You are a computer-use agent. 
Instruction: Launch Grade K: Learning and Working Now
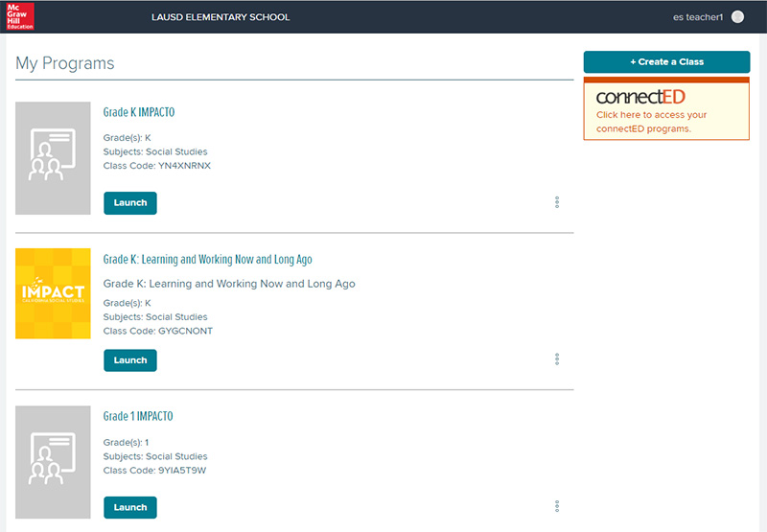click(130, 360)
